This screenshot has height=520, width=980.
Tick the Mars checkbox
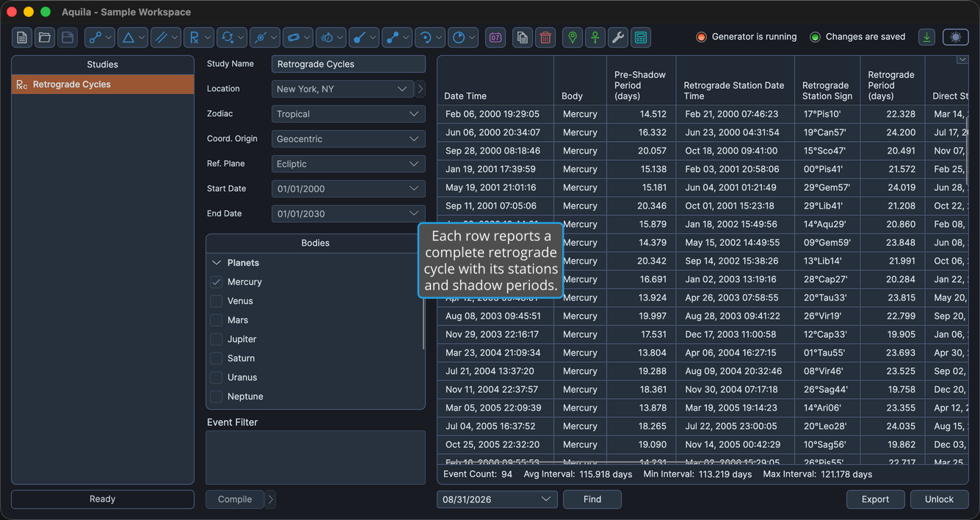(x=216, y=320)
